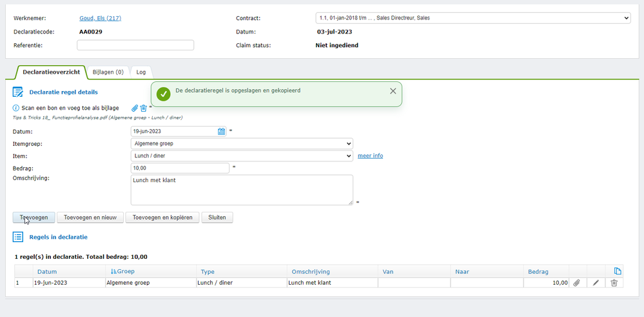Click 'Regels in declaratie' heading
Image resolution: width=644 pixels, height=317 pixels.
[x=58, y=237]
